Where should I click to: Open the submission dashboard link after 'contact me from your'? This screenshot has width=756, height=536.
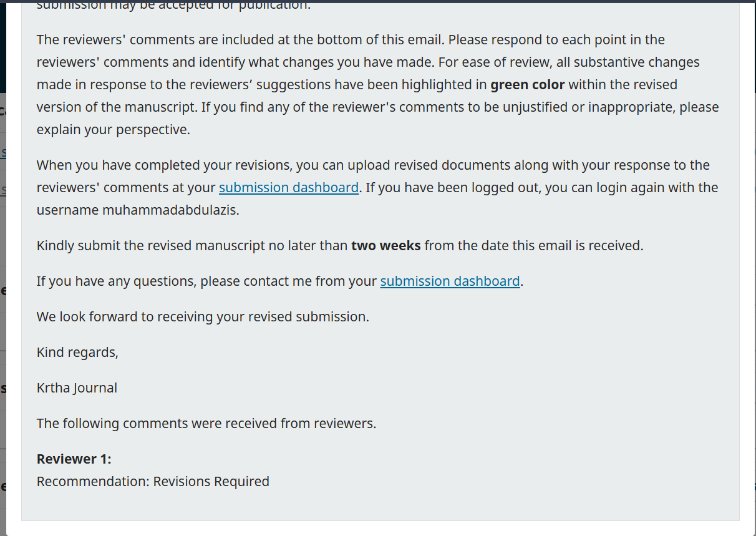(450, 281)
